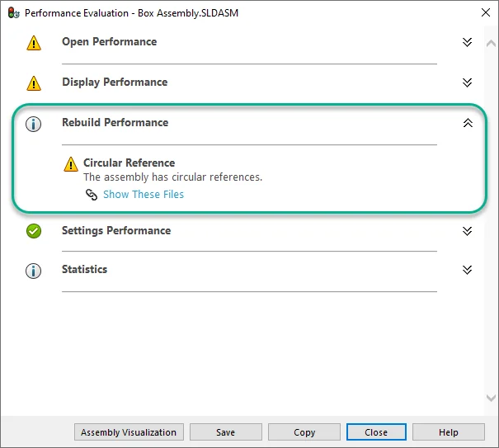
Task: Click the Rebuild Performance info icon
Action: [34, 125]
